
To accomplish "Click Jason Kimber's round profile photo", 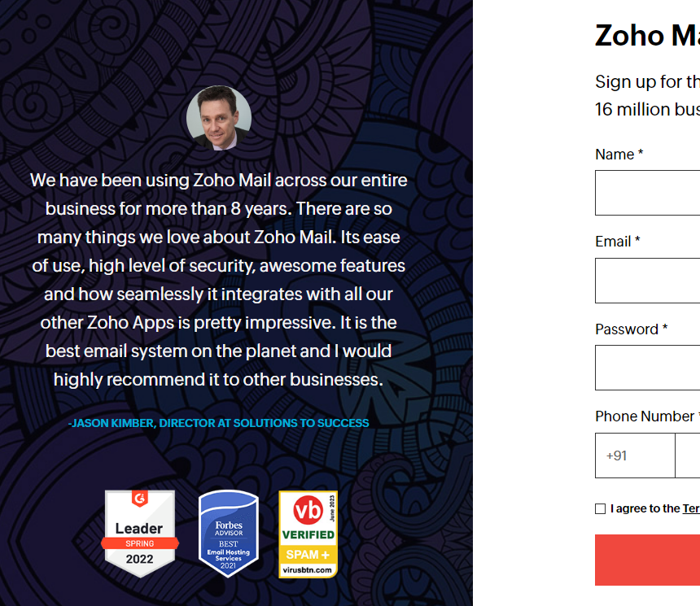I will click(x=219, y=118).
